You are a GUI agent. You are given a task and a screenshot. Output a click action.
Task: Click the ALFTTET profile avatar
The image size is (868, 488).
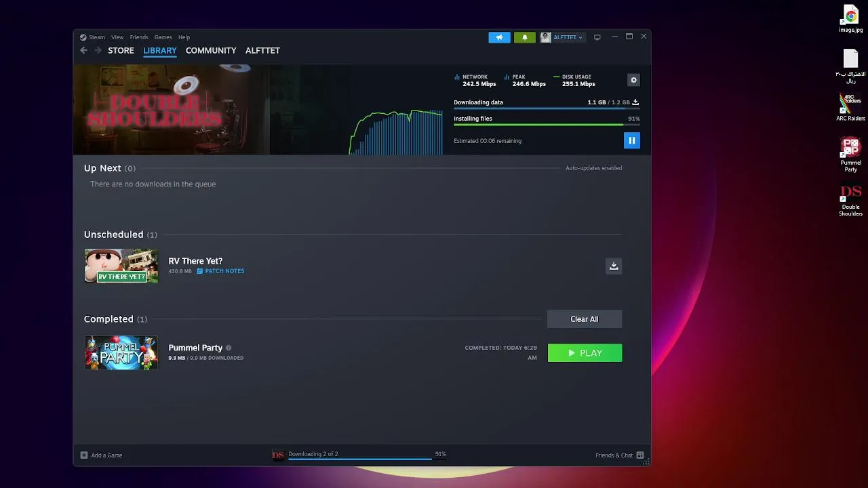pyautogui.click(x=546, y=37)
